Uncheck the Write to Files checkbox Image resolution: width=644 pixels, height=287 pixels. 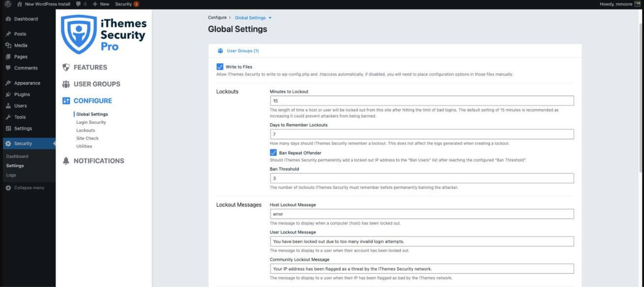point(220,66)
